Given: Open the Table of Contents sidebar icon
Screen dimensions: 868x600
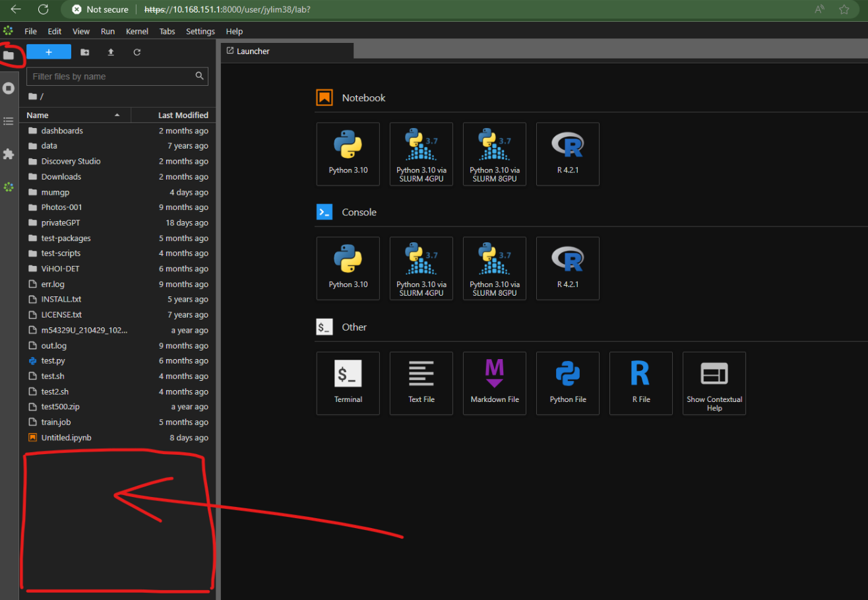Looking at the screenshot, I should pos(9,121).
